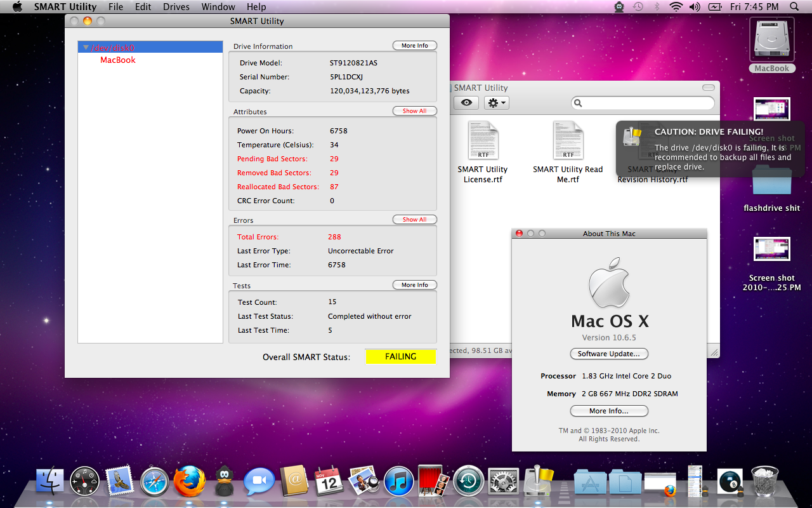Click the drive model ST9120821AS
The height and width of the screenshot is (508, 812).
(354, 63)
